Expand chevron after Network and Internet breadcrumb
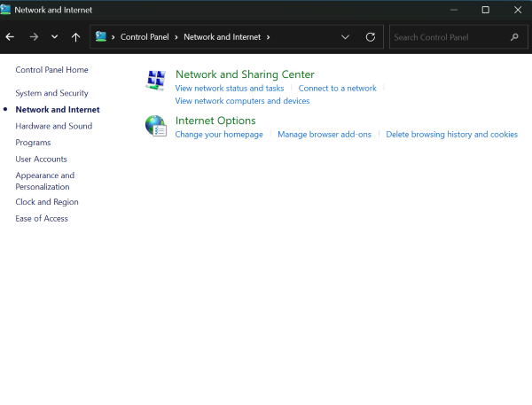 (268, 37)
